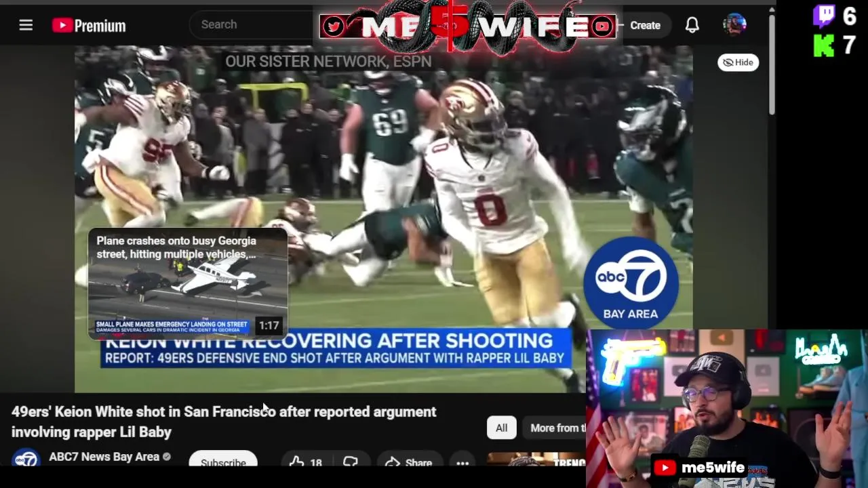Screen dimensions: 868x488
Task: Open the notifications bell
Action: [x=692, y=25]
